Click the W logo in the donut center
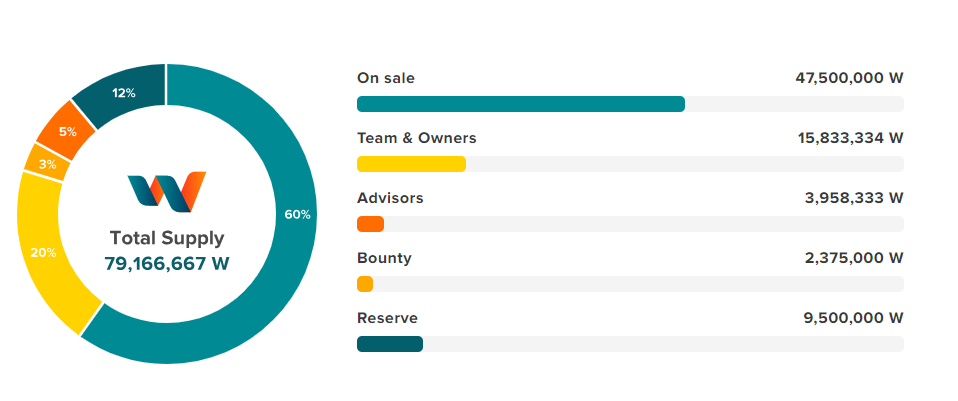 click(167, 192)
